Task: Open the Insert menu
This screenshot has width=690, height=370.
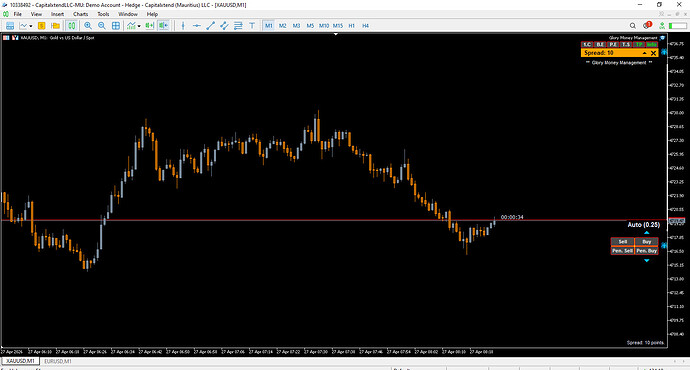Action: [57, 14]
